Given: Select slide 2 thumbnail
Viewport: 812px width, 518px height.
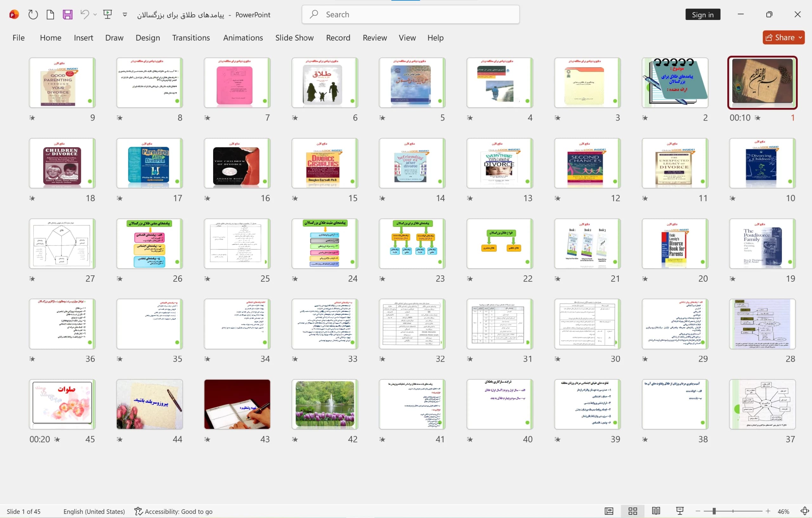Looking at the screenshot, I should pyautogui.click(x=675, y=82).
